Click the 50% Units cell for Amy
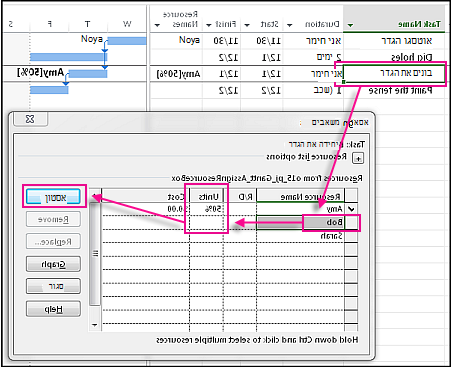The height and width of the screenshot is (369, 451). click(x=206, y=209)
